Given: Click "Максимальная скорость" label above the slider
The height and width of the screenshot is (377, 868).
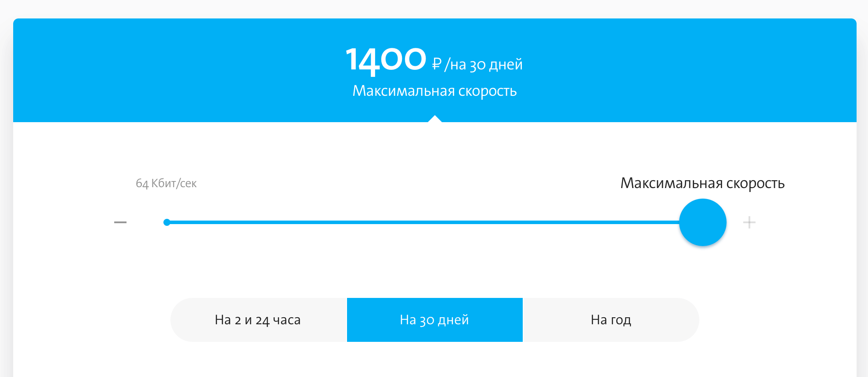Looking at the screenshot, I should pos(702,183).
